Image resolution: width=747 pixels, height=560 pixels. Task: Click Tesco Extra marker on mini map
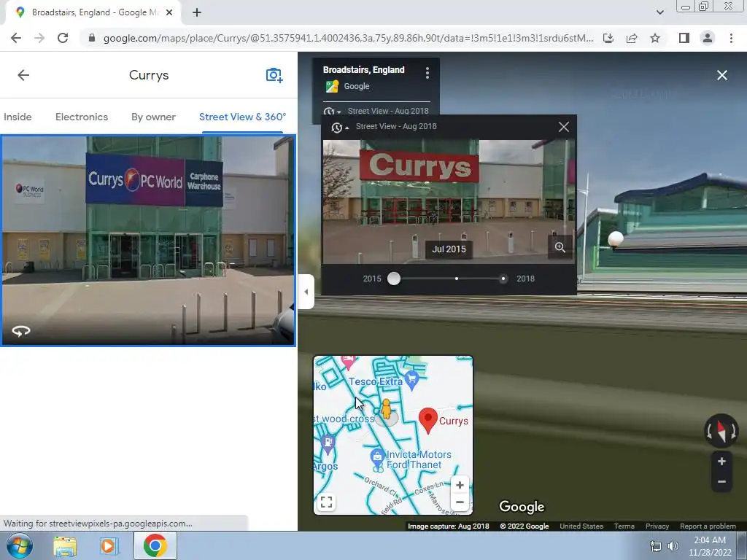tap(412, 381)
